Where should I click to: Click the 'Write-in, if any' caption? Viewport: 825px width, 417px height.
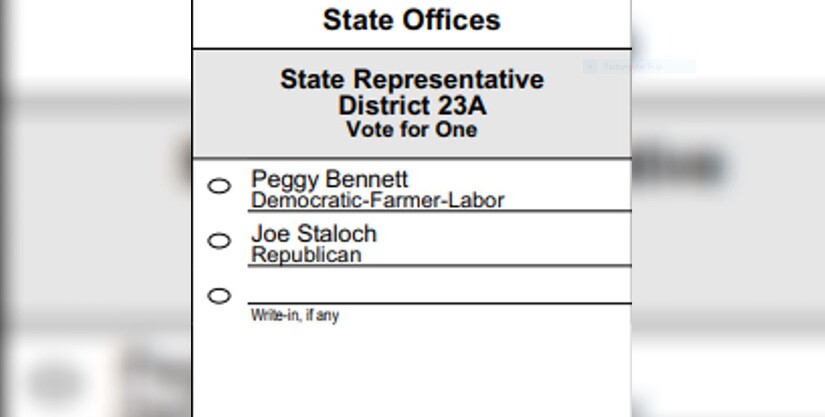click(295, 315)
